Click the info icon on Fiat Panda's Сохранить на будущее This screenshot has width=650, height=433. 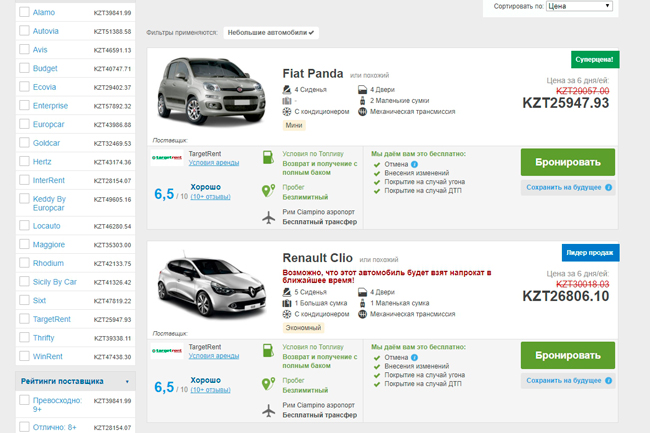point(609,187)
